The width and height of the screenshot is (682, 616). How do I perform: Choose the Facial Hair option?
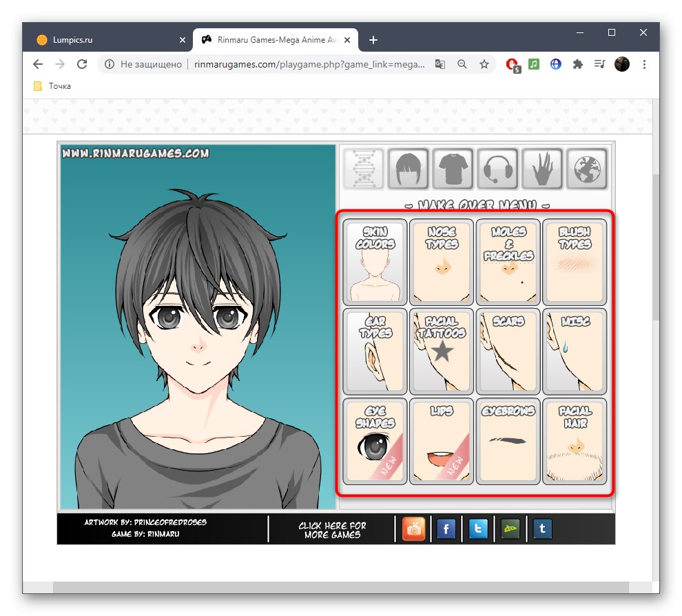pyautogui.click(x=575, y=441)
